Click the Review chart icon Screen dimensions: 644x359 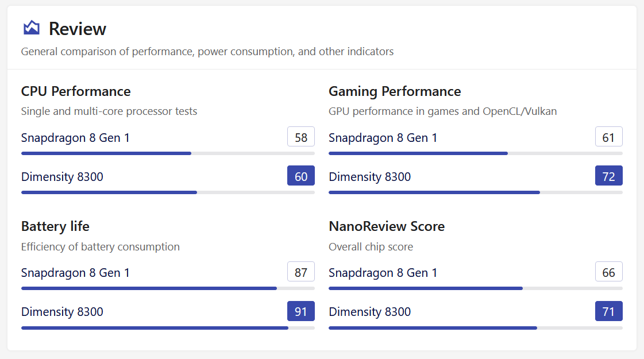point(32,28)
